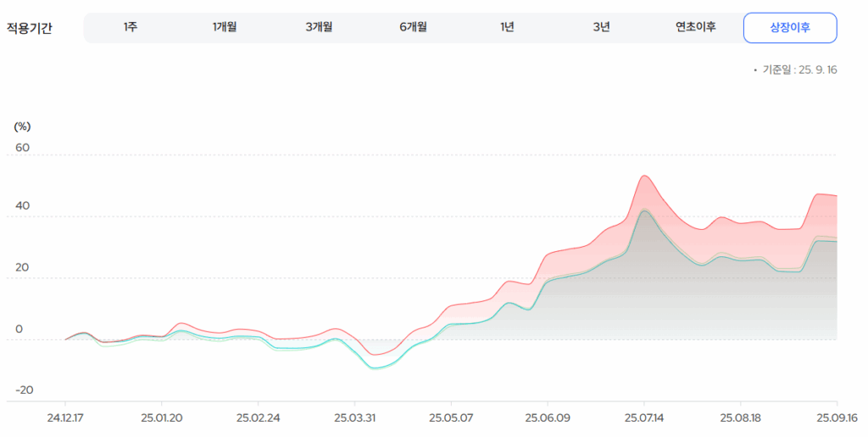
Task: Select the 25.01.20 x-axis date label
Action: pos(161,418)
